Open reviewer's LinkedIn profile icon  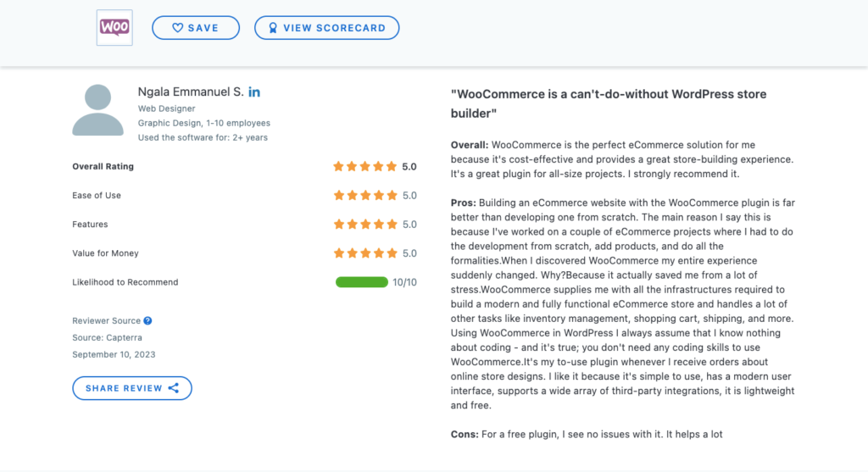coord(254,92)
